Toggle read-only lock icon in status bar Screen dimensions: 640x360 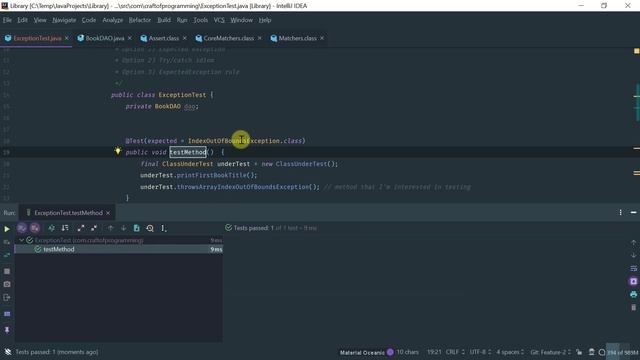(x=579, y=352)
